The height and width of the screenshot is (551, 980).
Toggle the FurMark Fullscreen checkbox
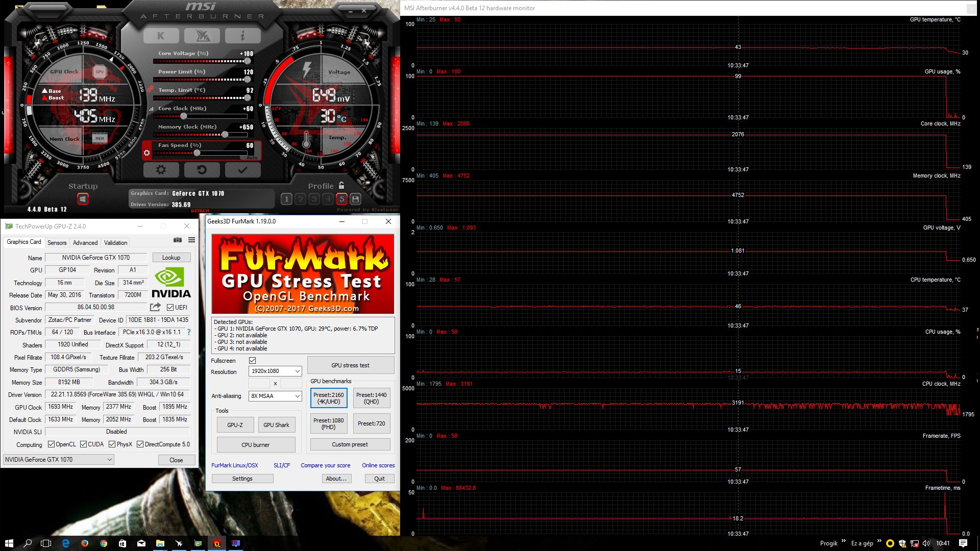coord(253,361)
